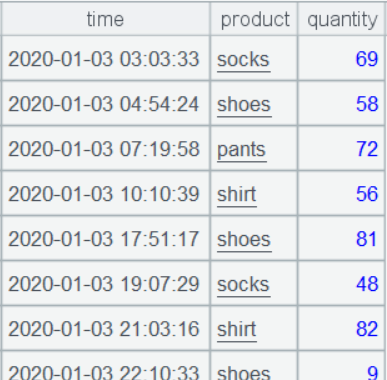This screenshot has width=387, height=380.
Task: Click the quantity column header
Action: (x=342, y=19)
